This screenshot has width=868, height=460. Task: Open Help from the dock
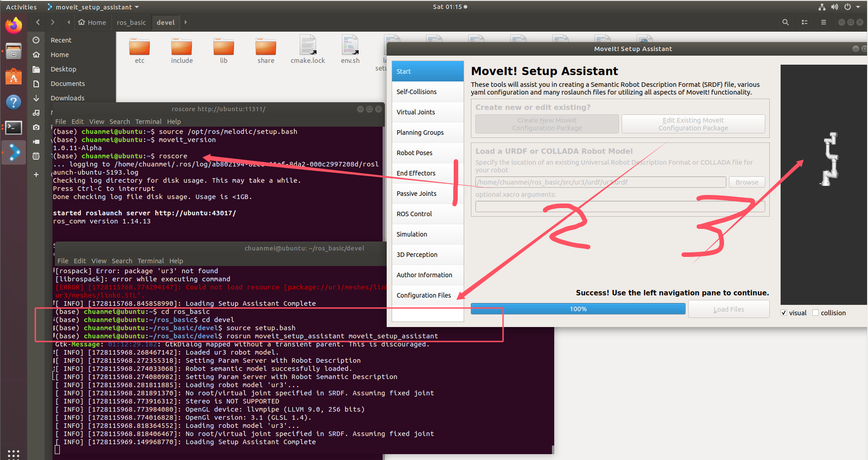[x=14, y=102]
